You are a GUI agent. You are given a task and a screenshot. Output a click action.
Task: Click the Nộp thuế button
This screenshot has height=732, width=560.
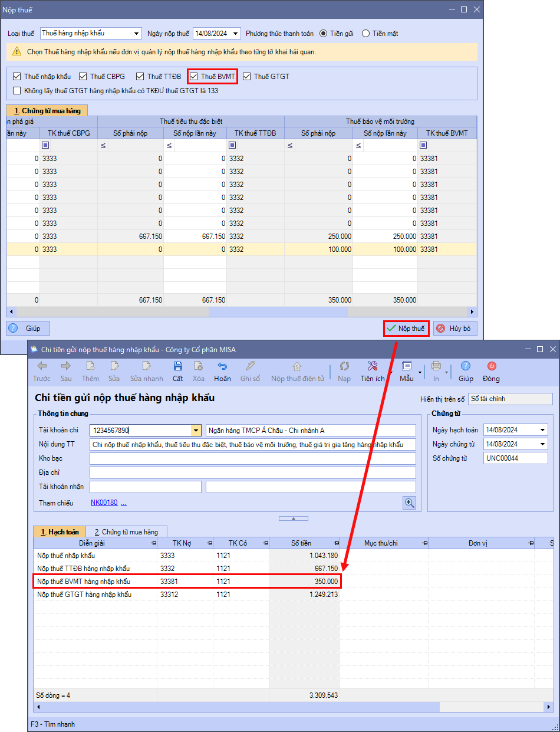tap(406, 329)
